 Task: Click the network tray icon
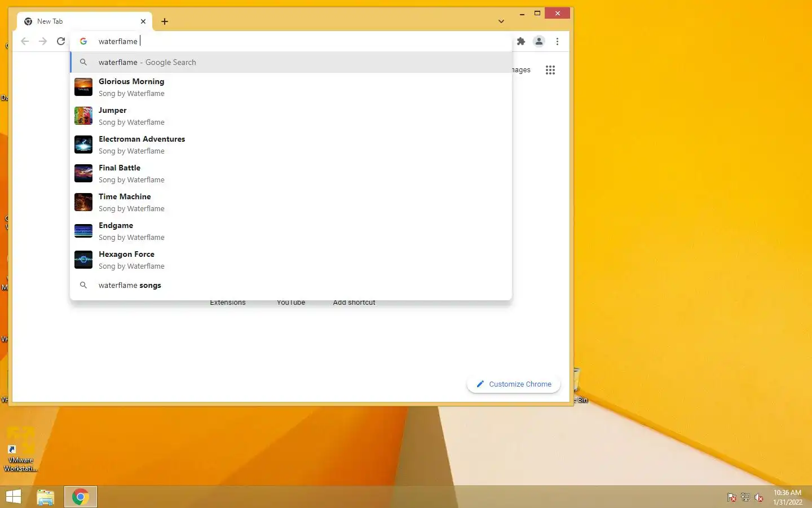pos(745,497)
